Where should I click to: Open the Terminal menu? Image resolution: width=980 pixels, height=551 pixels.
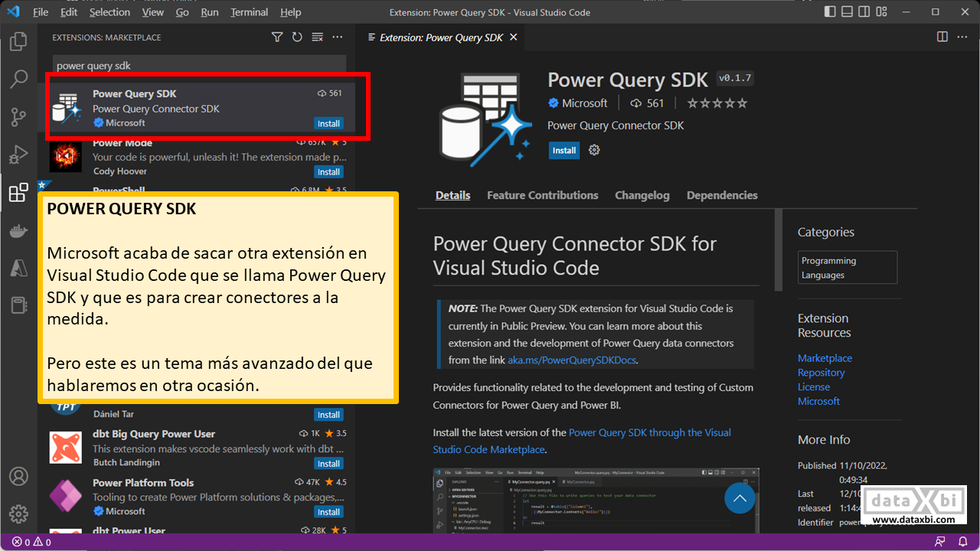pyautogui.click(x=249, y=12)
